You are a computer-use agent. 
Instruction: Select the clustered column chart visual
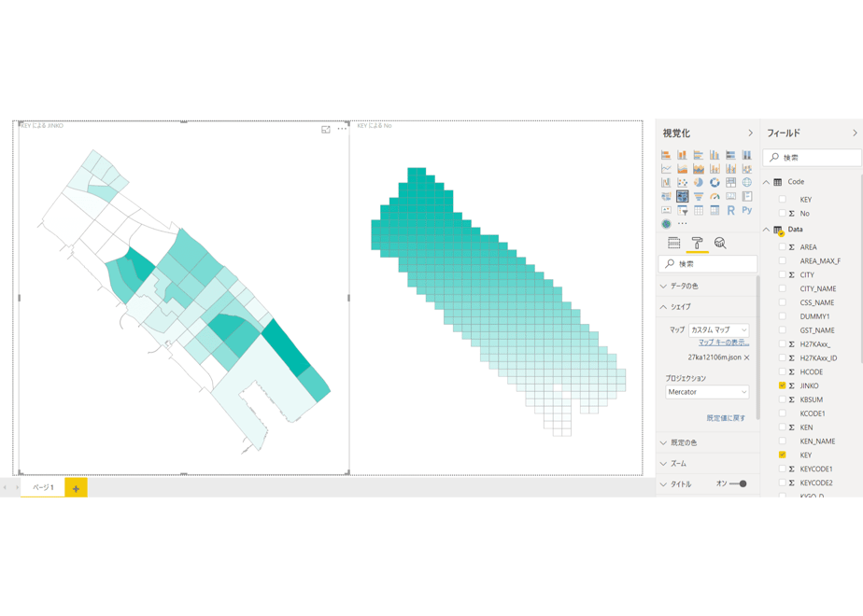[x=714, y=155]
